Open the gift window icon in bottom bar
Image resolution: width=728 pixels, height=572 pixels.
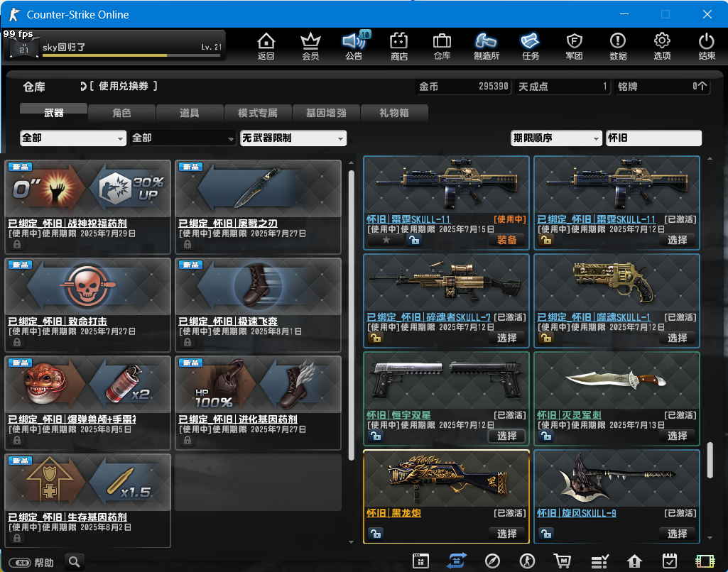point(420,561)
